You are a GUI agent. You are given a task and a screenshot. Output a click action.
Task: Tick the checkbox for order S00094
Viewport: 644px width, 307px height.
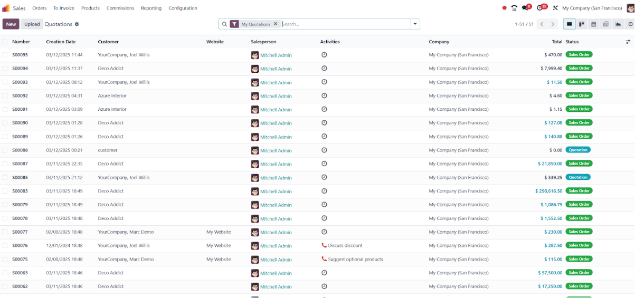tap(5, 69)
